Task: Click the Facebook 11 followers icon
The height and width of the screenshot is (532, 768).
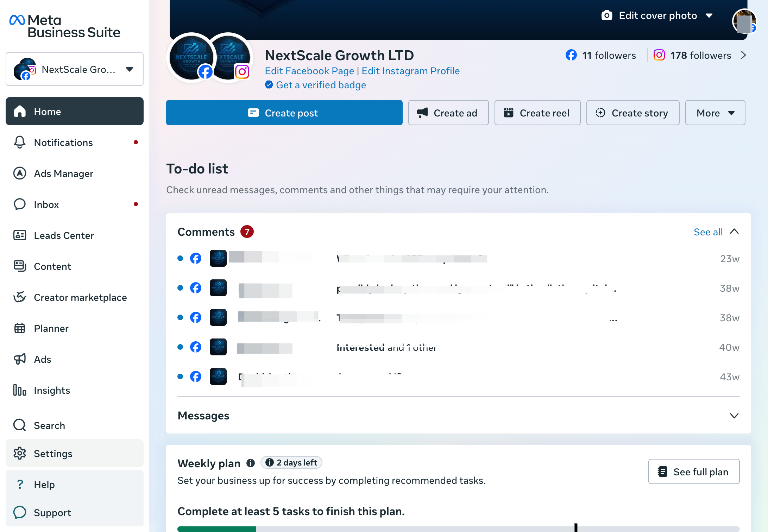Action: click(571, 55)
